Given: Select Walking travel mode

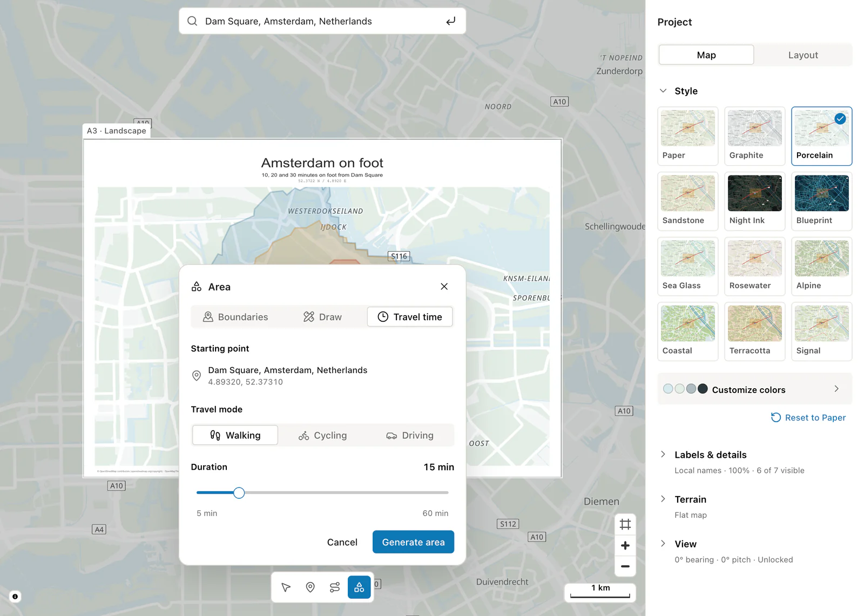Looking at the screenshot, I should coord(235,435).
